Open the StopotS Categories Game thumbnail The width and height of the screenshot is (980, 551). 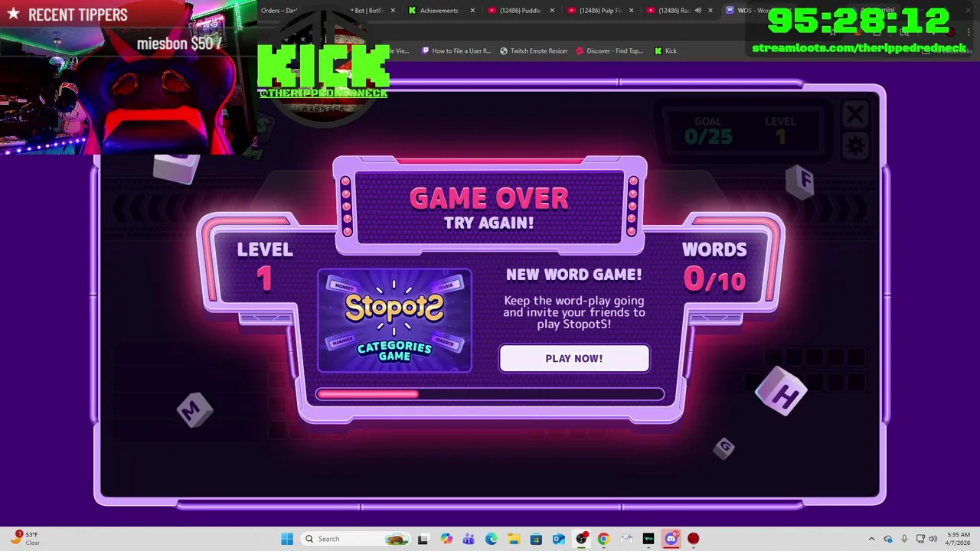394,320
